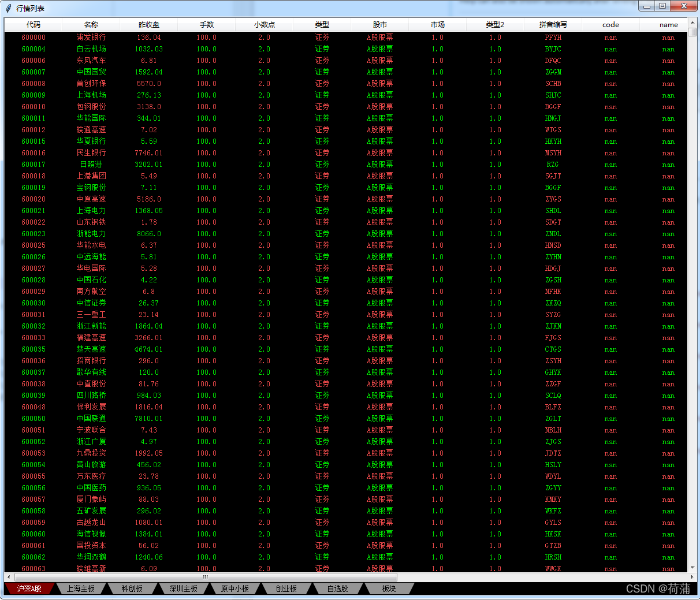Show the 自选股 watchlist tab

pyautogui.click(x=337, y=588)
